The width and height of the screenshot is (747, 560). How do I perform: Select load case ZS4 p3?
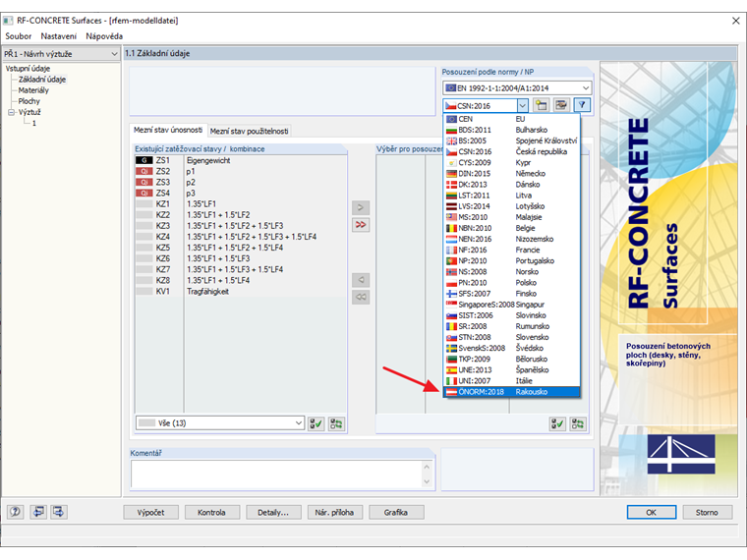point(241,194)
